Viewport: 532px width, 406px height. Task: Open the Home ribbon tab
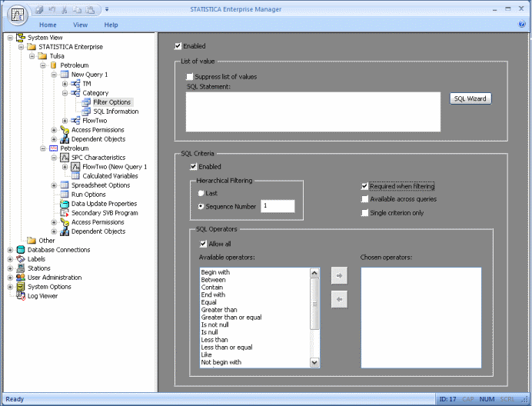coord(48,25)
